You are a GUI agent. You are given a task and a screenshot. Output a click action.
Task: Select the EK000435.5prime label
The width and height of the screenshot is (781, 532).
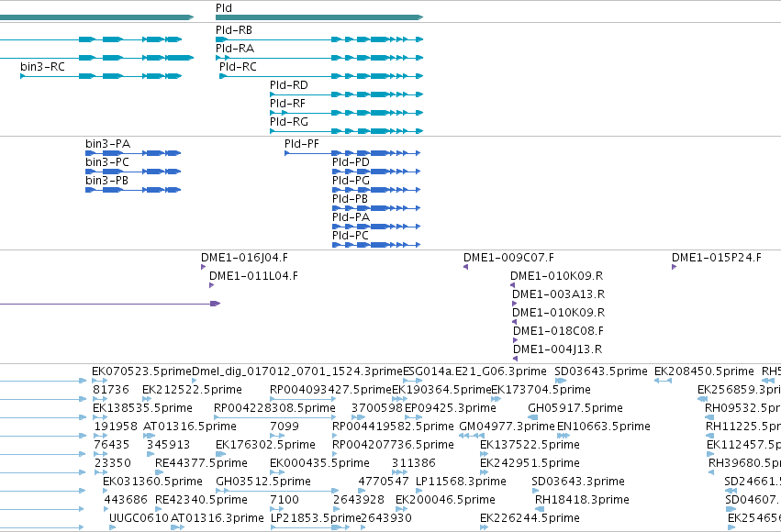[x=319, y=464]
